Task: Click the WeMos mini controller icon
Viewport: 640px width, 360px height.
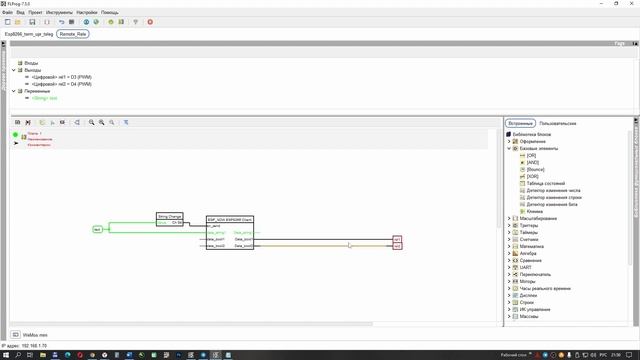Action: (x=15, y=335)
